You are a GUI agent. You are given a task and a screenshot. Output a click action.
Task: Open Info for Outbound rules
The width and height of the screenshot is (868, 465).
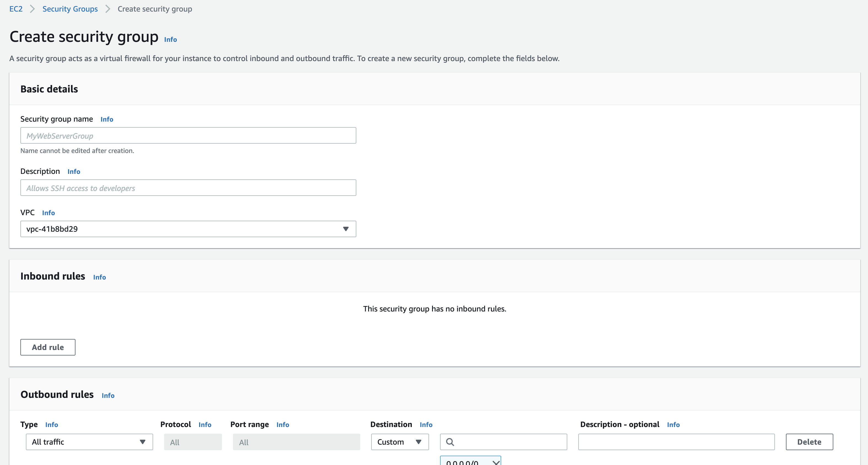pos(108,395)
